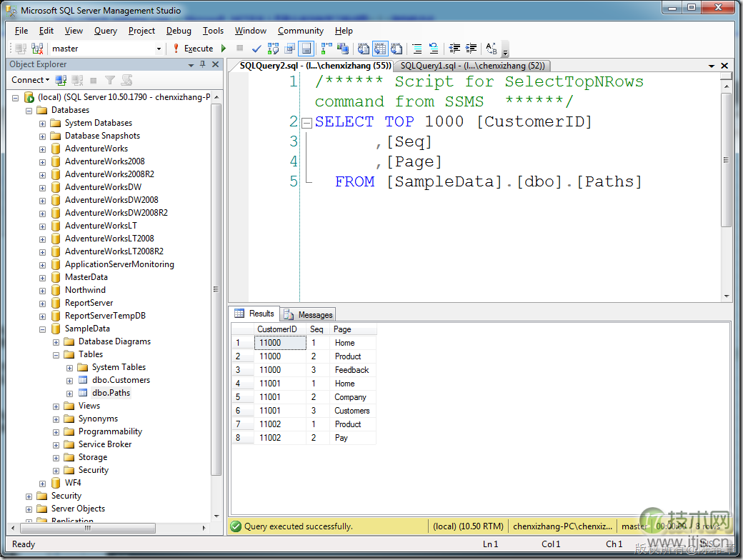The height and width of the screenshot is (560, 743).
Task: Click the Seq column header
Action: tap(316, 329)
